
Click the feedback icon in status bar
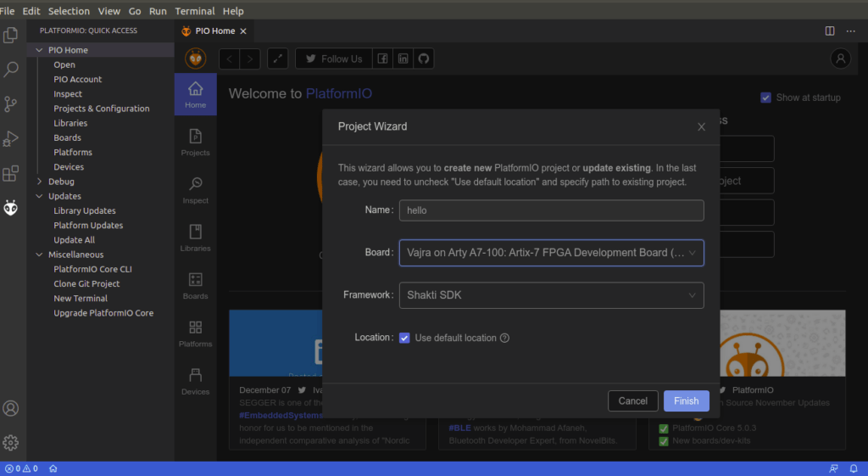coord(834,469)
